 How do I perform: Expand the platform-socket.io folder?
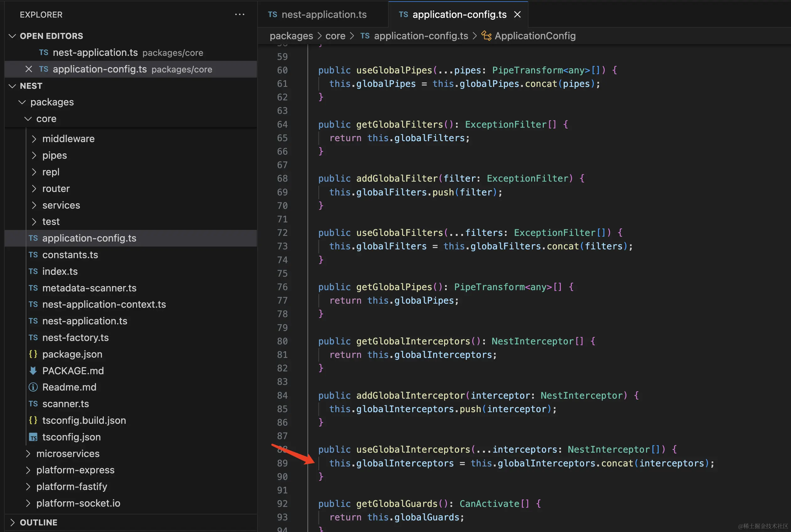(x=28, y=503)
